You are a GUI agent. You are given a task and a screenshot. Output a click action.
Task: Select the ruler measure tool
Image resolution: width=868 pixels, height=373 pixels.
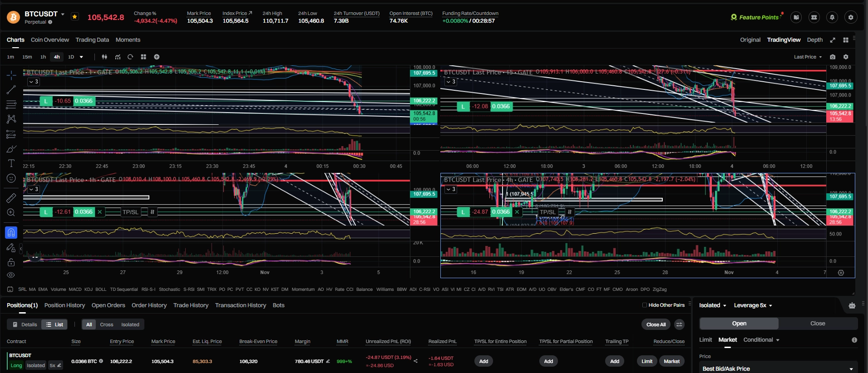coord(11,198)
